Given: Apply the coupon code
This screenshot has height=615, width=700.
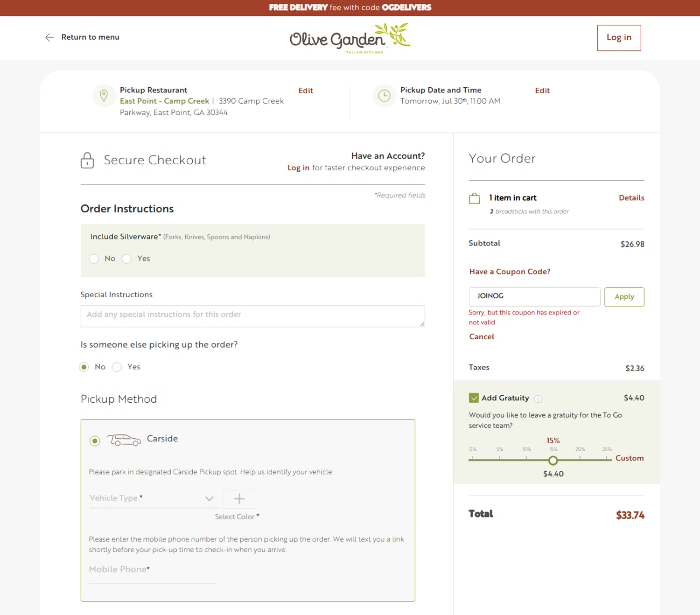Looking at the screenshot, I should (x=624, y=297).
